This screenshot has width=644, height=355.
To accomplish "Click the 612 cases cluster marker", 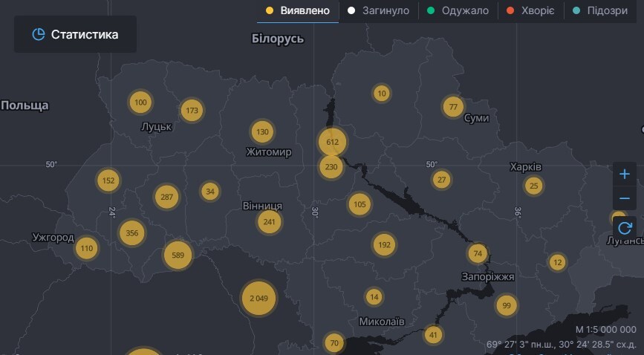I will 332,142.
